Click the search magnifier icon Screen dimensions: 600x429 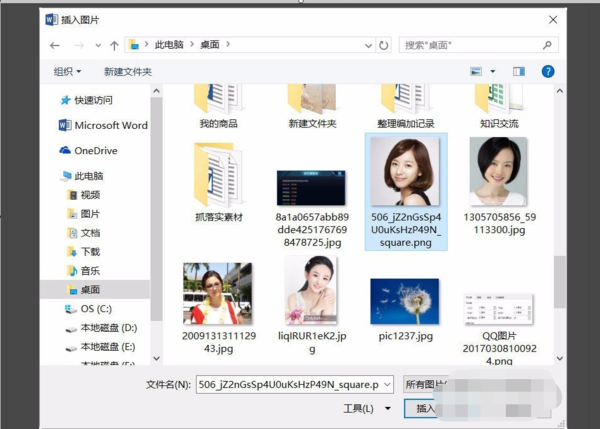[x=547, y=45]
